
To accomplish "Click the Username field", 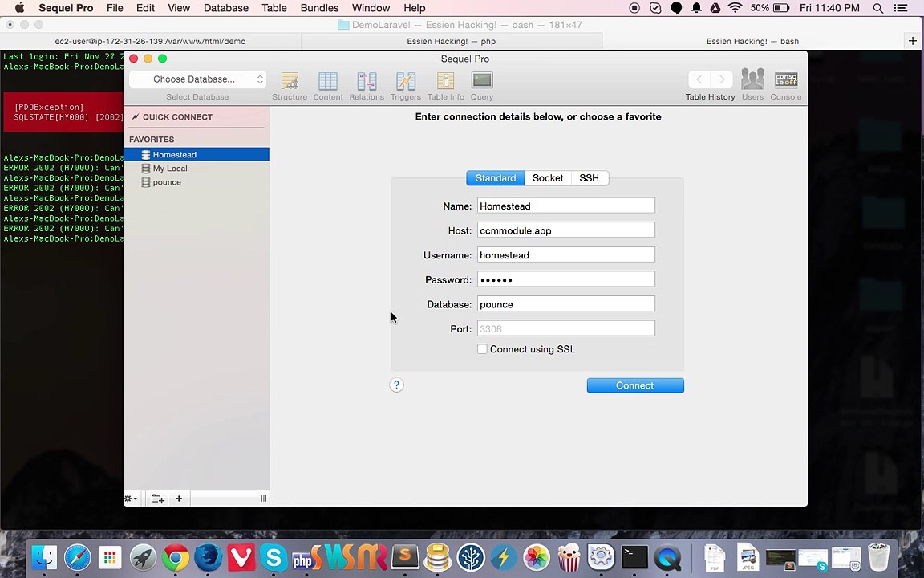I will (x=565, y=254).
